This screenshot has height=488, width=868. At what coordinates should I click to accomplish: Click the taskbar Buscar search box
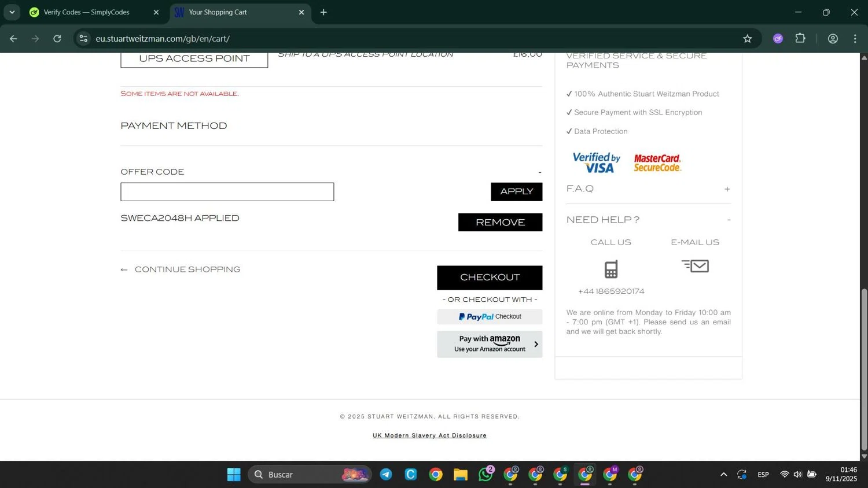310,475
